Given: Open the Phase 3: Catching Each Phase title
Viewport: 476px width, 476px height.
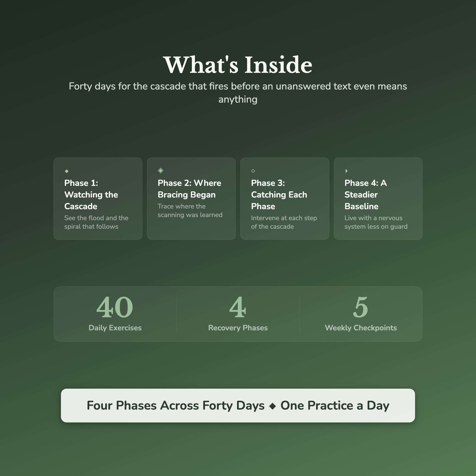Looking at the screenshot, I should point(279,195).
